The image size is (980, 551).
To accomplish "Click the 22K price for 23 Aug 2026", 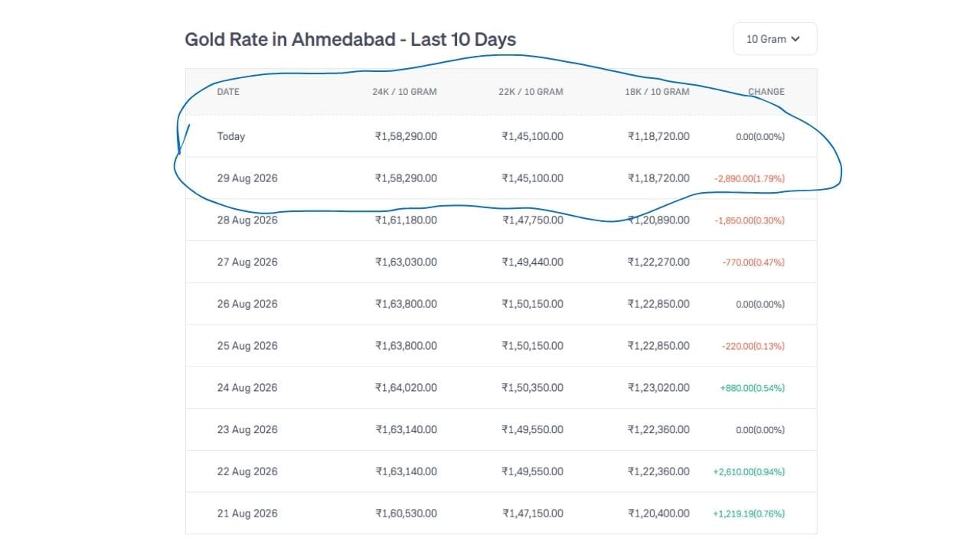I will coord(532,430).
